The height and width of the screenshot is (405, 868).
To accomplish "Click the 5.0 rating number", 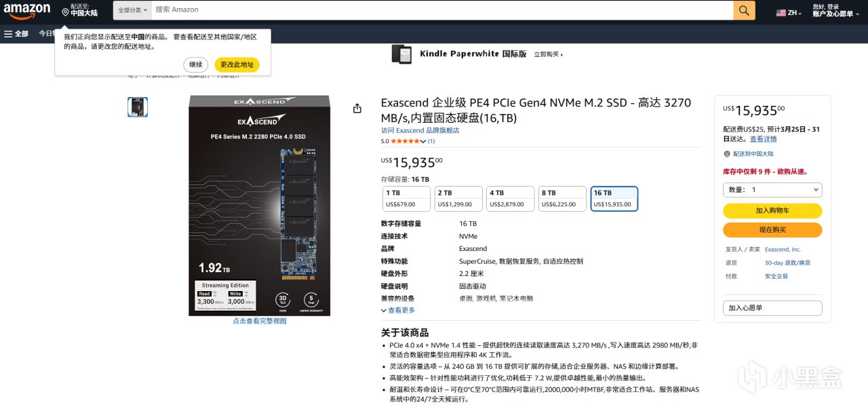I will 385,141.
